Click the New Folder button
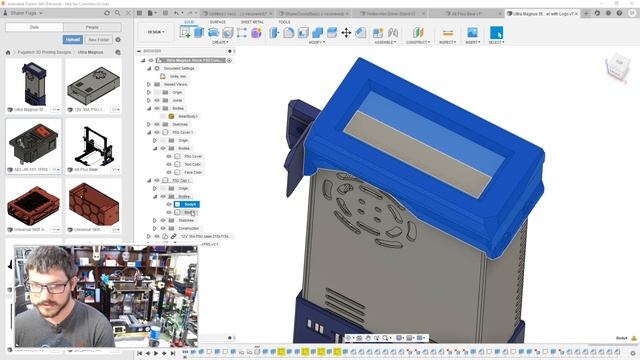Screen dimensions: 640x360 point(98,40)
